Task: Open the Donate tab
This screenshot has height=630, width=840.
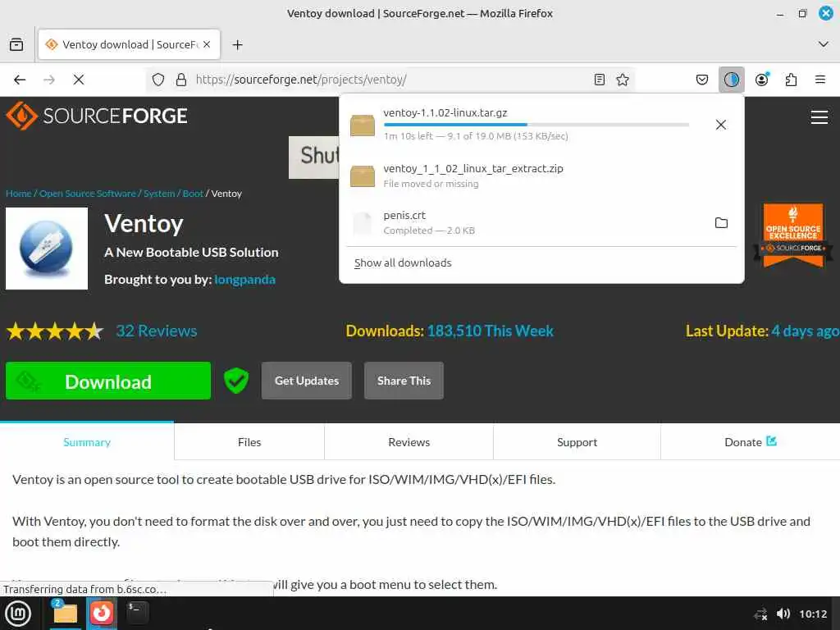Action: [750, 442]
